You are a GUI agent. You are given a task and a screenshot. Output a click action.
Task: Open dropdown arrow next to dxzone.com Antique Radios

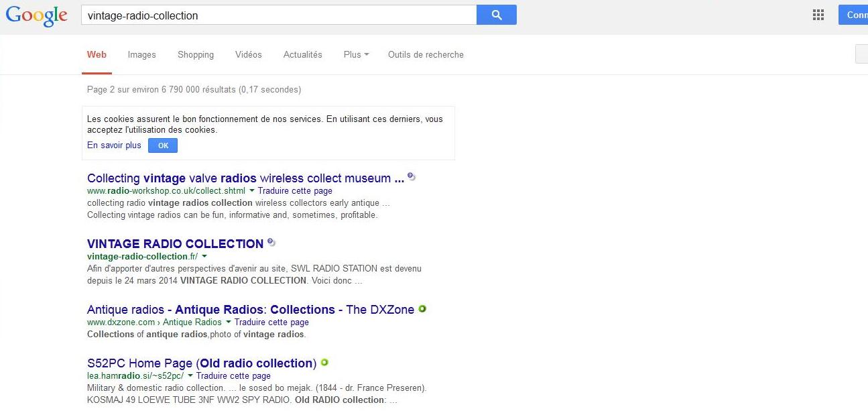click(x=229, y=322)
